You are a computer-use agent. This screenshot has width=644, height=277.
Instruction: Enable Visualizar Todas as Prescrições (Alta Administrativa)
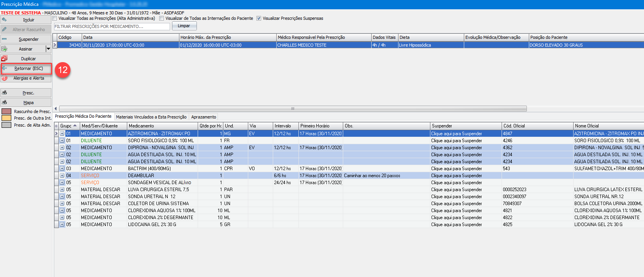tap(55, 18)
